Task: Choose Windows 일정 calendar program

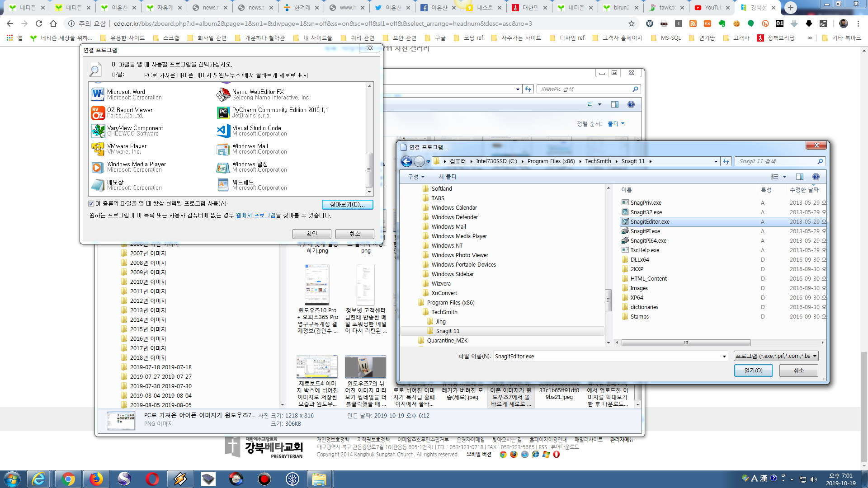Action: pos(252,167)
